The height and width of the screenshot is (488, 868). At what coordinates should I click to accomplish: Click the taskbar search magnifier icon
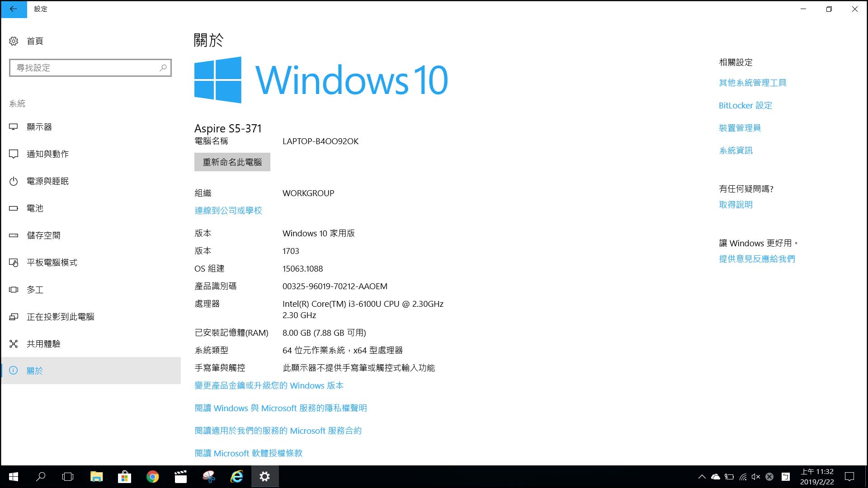(x=41, y=477)
